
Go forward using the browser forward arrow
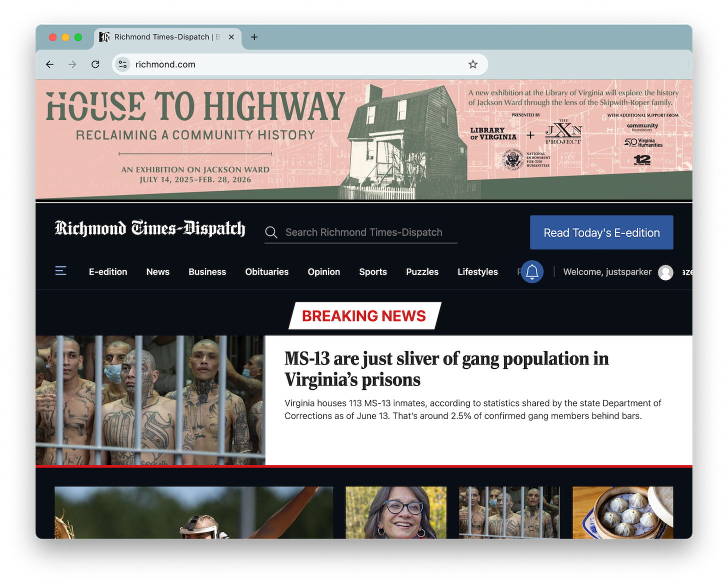72,64
